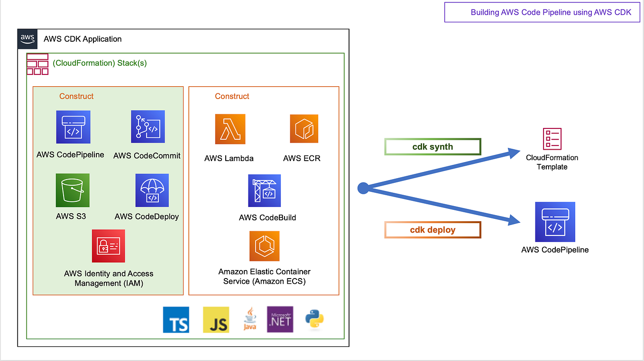Screen dimensions: 644x361
Task: Click the cdk synth button
Action: tap(432, 146)
